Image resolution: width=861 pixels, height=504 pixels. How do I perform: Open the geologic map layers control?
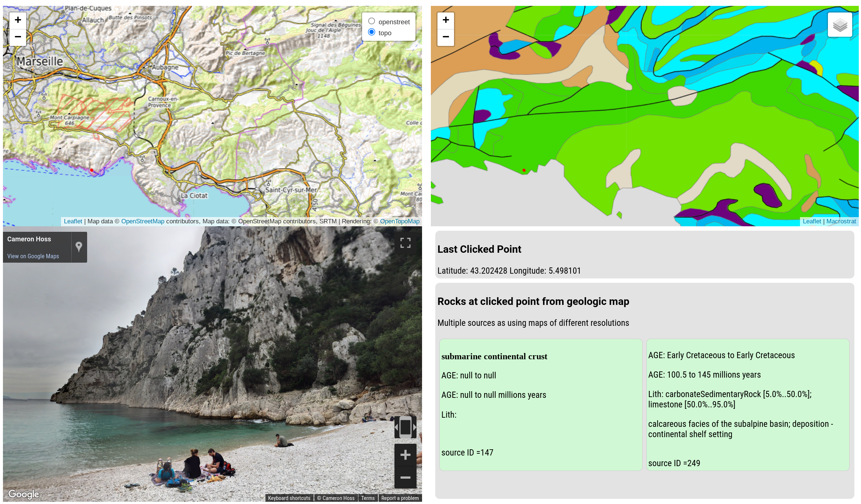pyautogui.click(x=840, y=25)
